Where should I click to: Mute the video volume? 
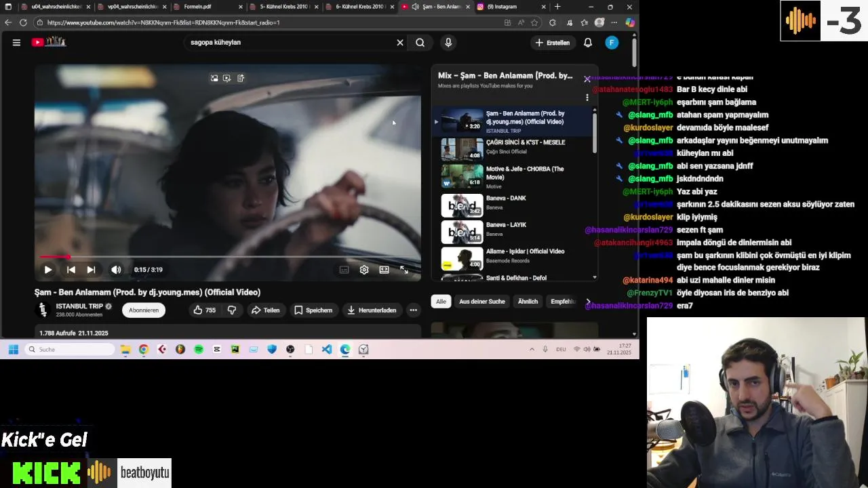116,270
